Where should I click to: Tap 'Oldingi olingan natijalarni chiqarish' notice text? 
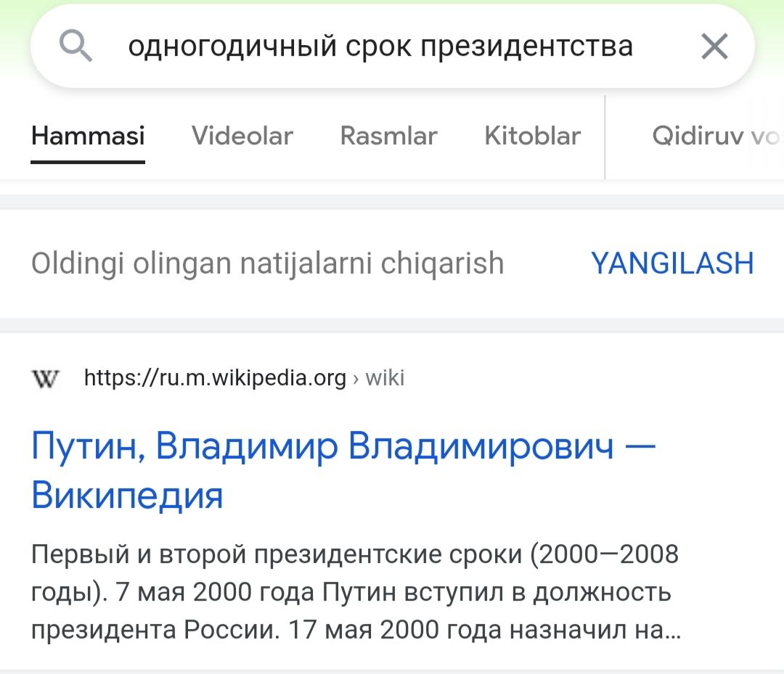coord(267,263)
